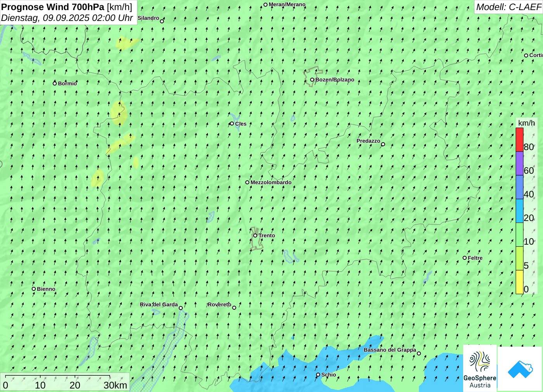This screenshot has width=543, height=392.
Task: Click the Feltre location marker
Action: 465,258
